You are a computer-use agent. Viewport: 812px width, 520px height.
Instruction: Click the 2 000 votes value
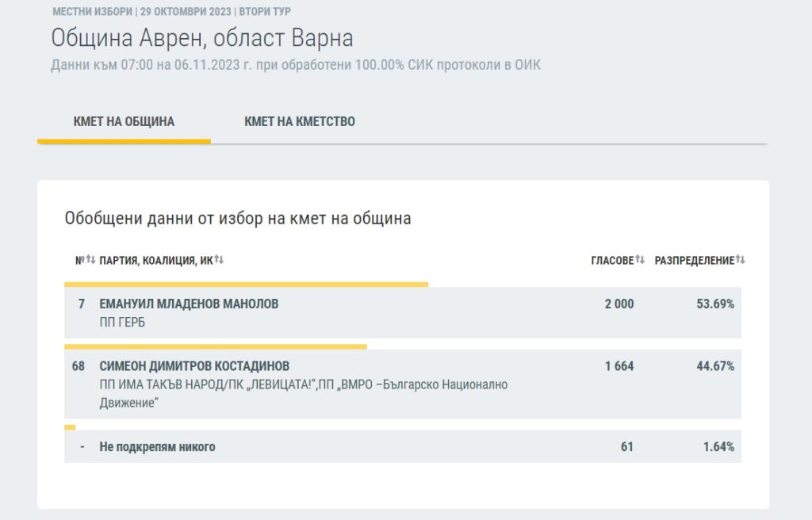click(619, 304)
